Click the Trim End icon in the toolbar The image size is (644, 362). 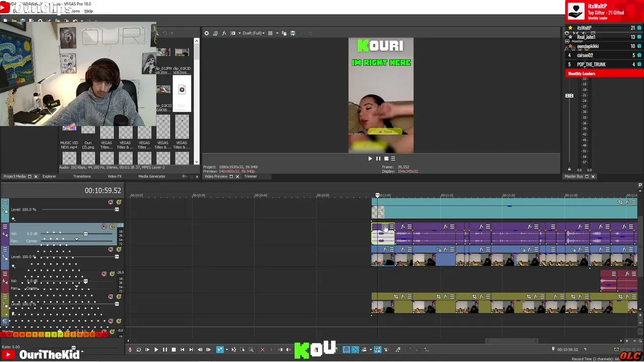[x=289, y=349]
